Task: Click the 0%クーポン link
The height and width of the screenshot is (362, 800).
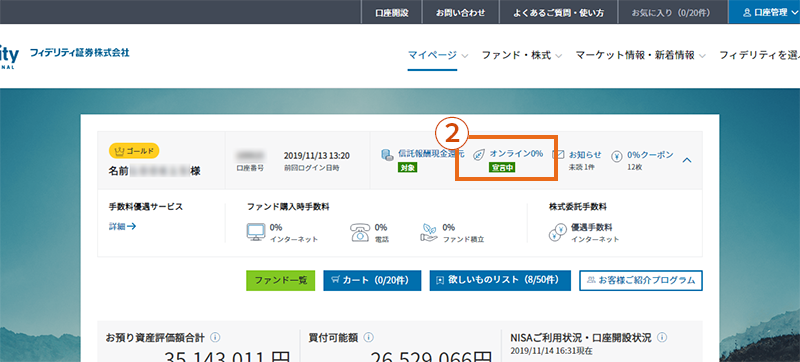Action: coord(651,154)
